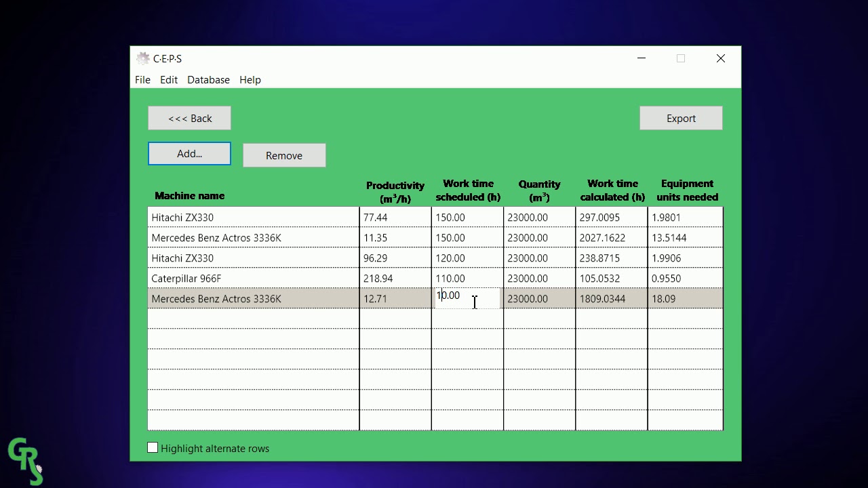Click the Work time calculated (h) header
Screen dimensions: 868x488
(612, 190)
